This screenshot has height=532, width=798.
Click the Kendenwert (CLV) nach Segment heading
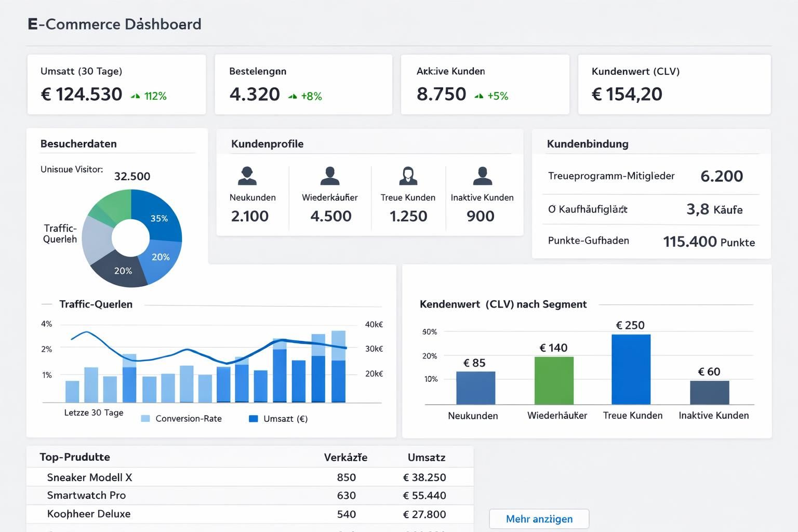click(x=503, y=304)
